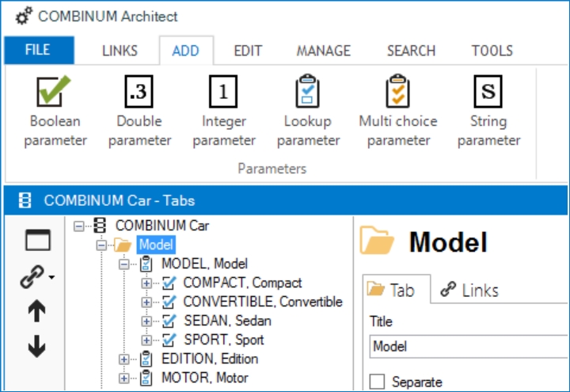Toggle the Separate checkbox
The height and width of the screenshot is (392, 570).
click(377, 382)
